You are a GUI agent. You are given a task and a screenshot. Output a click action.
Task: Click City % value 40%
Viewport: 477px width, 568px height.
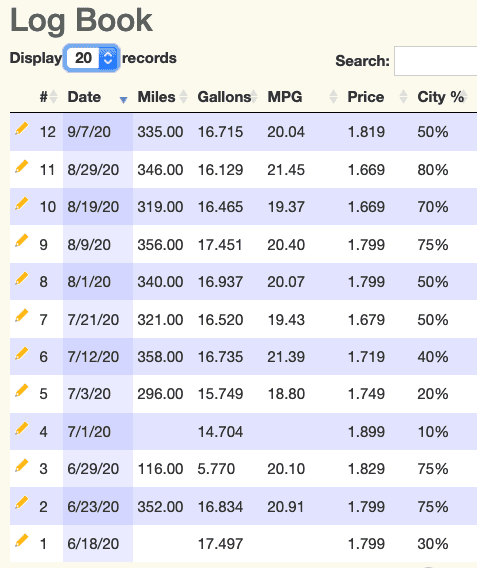point(433,357)
